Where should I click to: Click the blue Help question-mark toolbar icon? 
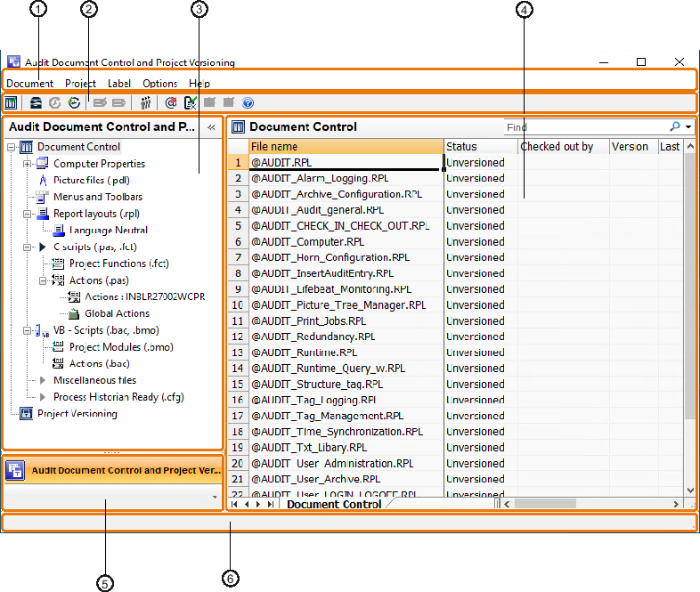tap(248, 103)
